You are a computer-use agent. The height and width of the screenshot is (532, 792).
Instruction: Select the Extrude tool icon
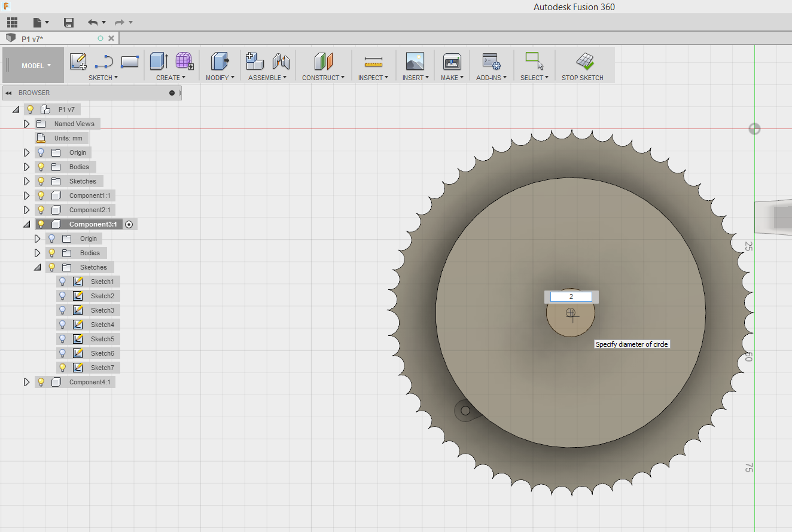pos(159,61)
